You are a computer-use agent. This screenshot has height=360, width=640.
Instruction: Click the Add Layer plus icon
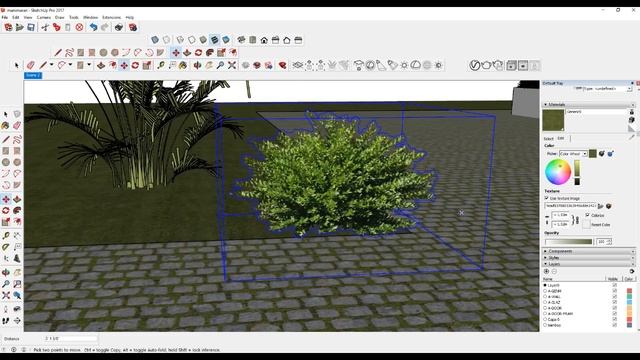547,271
